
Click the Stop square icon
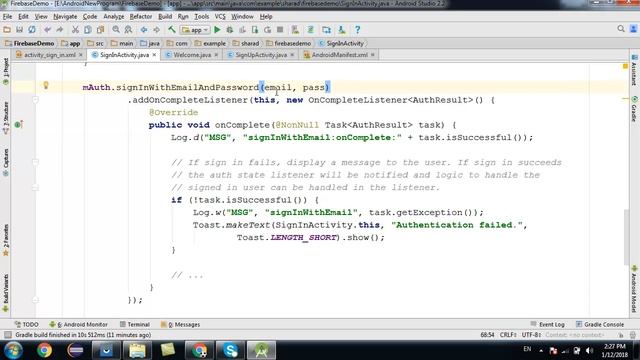[280, 29]
